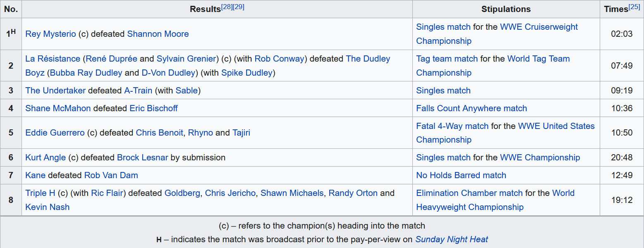644x248 pixels.
Task: Follow the Eric Bischoff link
Action: [x=153, y=108]
